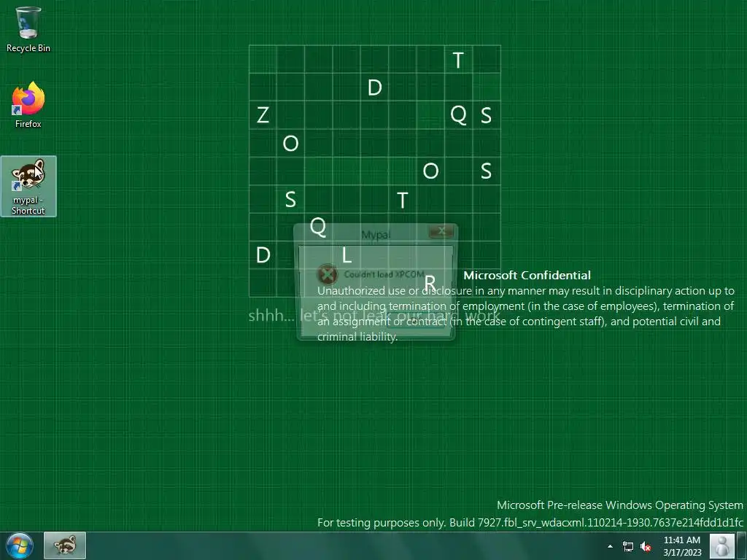This screenshot has height=560, width=747.
Task: Click the muted volume tray icon
Action: 646,546
